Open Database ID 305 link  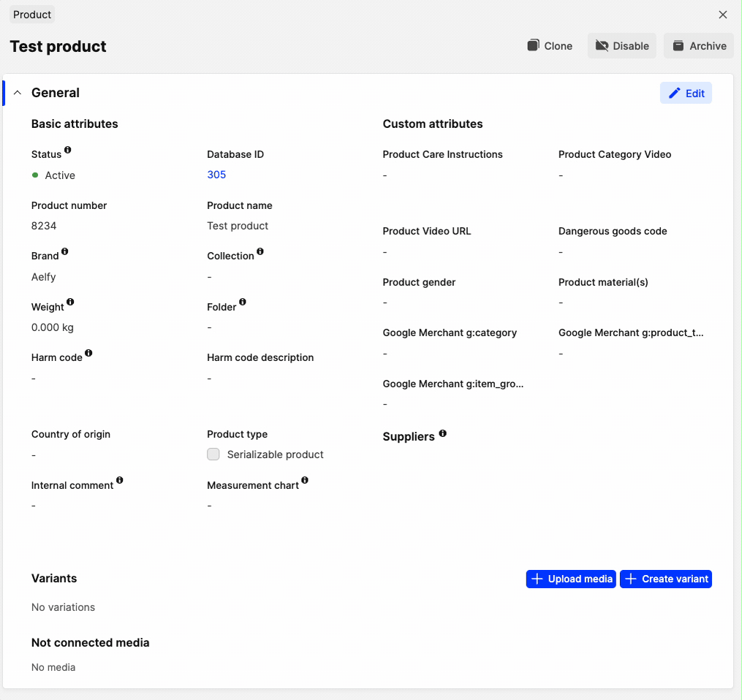216,175
